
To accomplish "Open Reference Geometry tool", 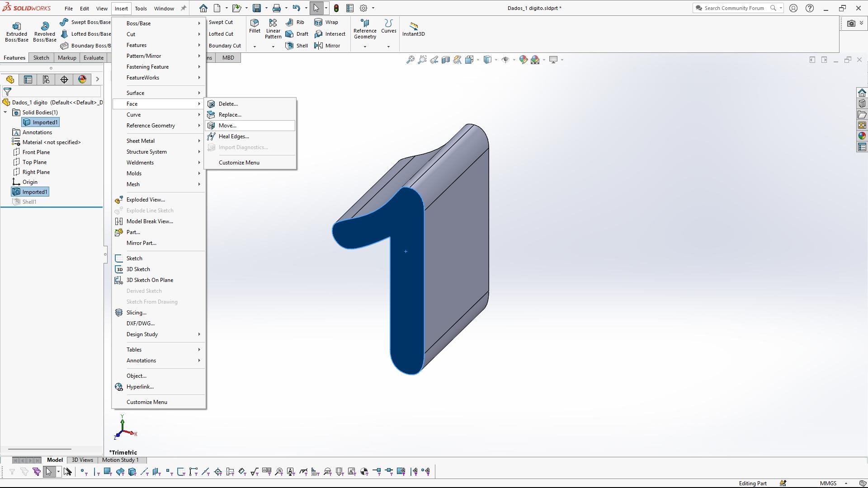I will point(365,29).
